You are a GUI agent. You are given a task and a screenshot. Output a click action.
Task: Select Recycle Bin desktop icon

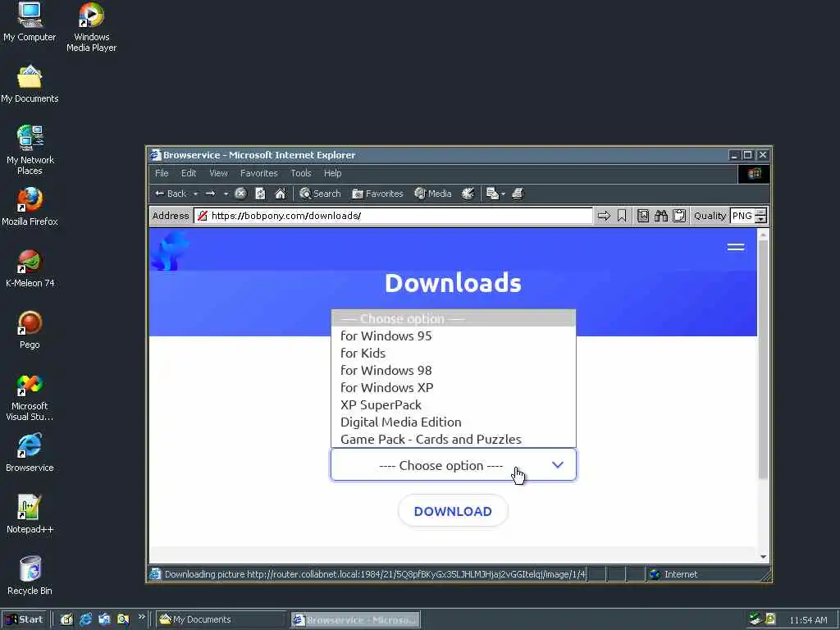pyautogui.click(x=30, y=577)
